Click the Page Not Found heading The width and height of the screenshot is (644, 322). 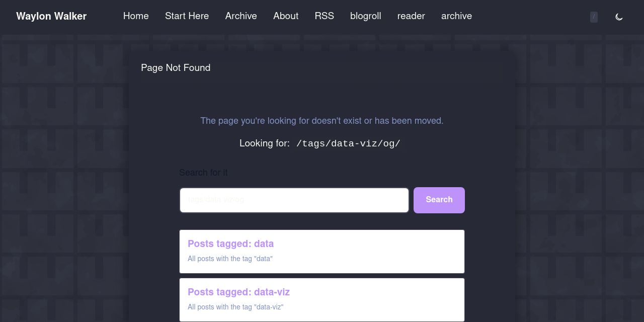tap(176, 68)
